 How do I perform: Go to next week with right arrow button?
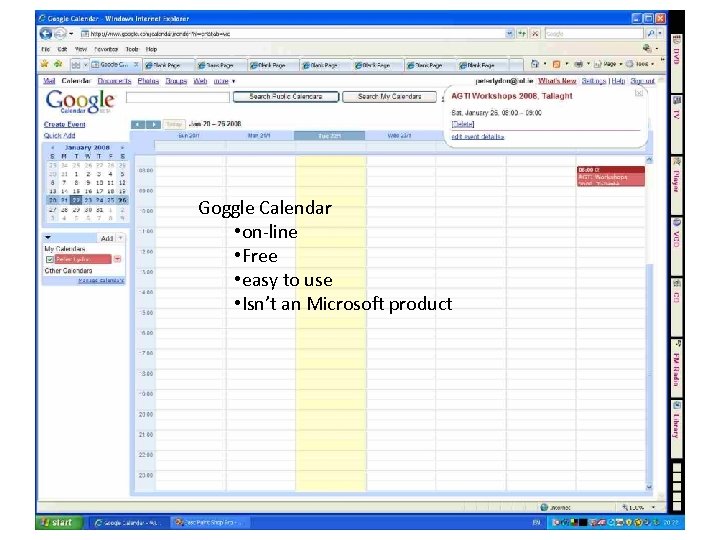click(154, 124)
